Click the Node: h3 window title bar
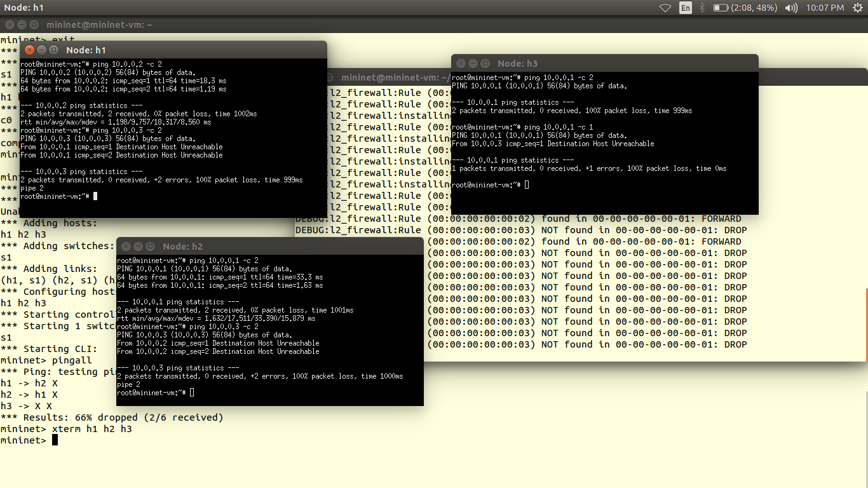 point(604,63)
